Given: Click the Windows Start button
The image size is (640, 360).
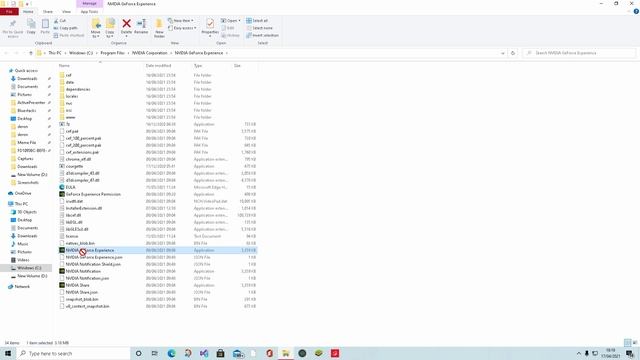Looking at the screenshot, I should [8, 353].
